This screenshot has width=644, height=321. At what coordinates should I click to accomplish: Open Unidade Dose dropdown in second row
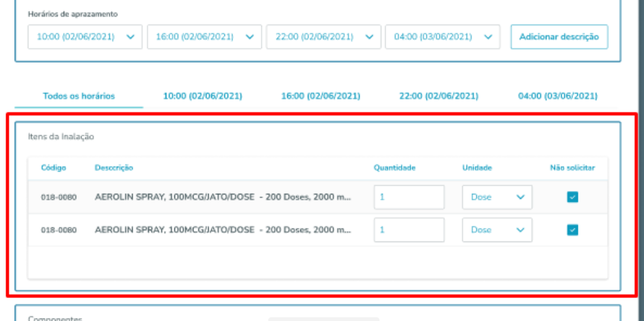497,230
